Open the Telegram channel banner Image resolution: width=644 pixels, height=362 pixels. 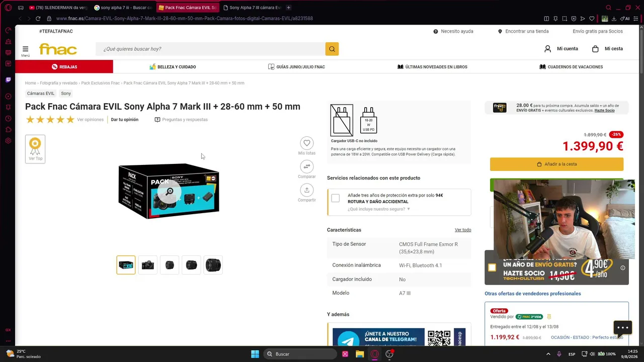[398, 337]
